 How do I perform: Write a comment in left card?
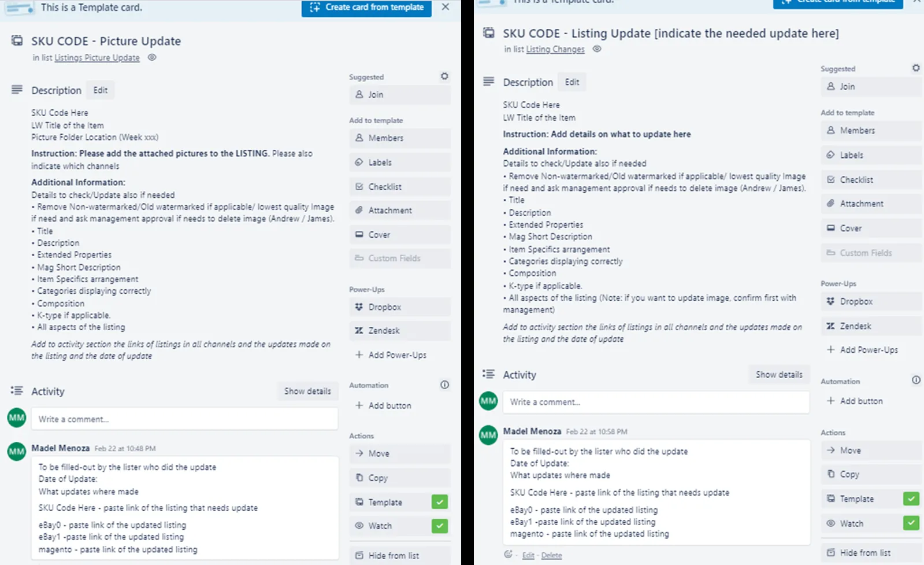click(184, 419)
